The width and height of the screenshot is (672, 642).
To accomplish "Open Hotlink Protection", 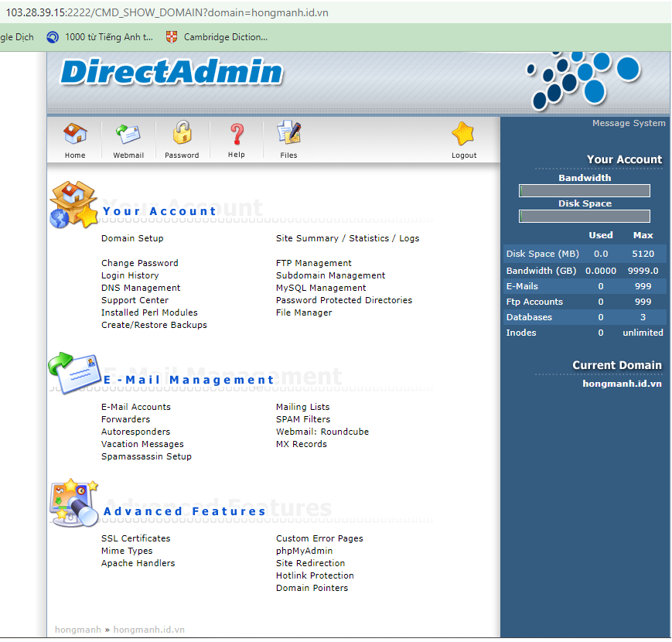I will 315,576.
